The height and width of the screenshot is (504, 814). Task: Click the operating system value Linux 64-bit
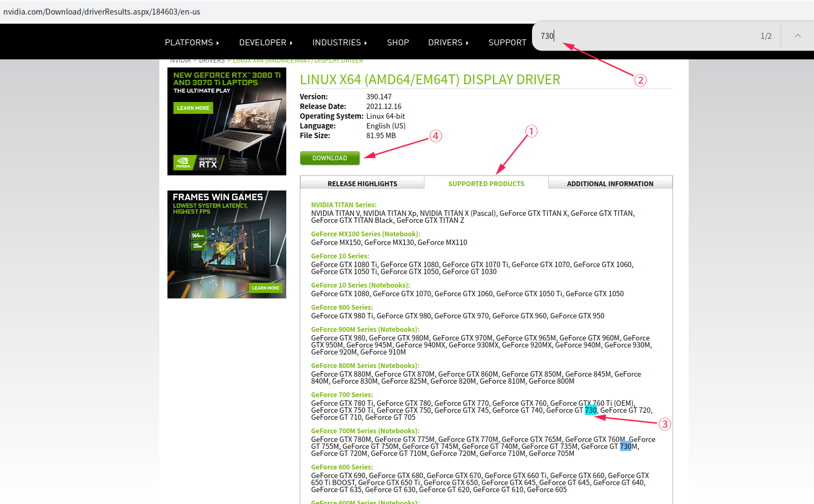(x=386, y=116)
